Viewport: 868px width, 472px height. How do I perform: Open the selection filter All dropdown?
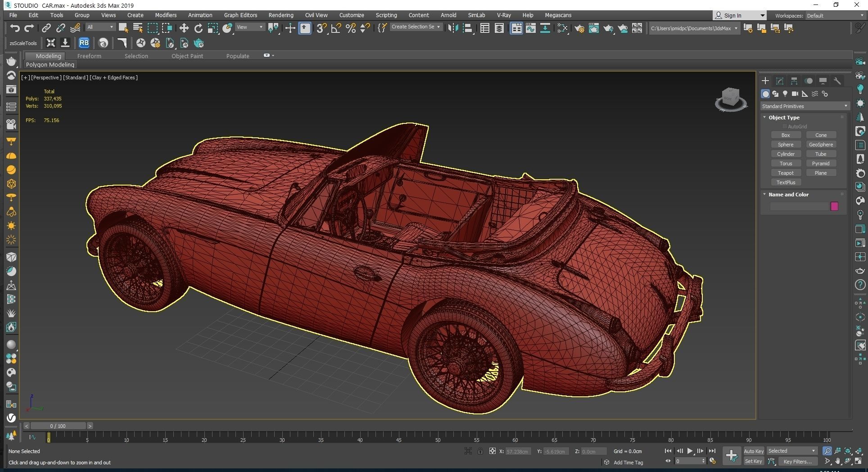click(x=100, y=27)
